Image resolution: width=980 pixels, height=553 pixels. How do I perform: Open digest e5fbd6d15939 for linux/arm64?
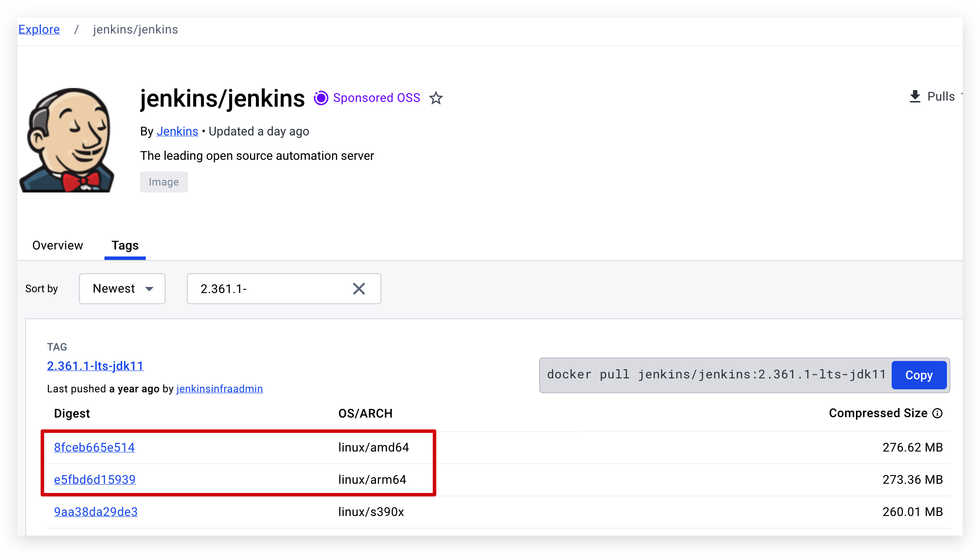(95, 479)
